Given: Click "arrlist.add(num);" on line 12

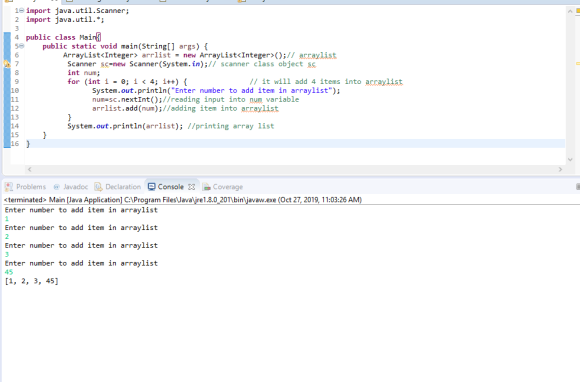Looking at the screenshot, I should tap(127, 108).
